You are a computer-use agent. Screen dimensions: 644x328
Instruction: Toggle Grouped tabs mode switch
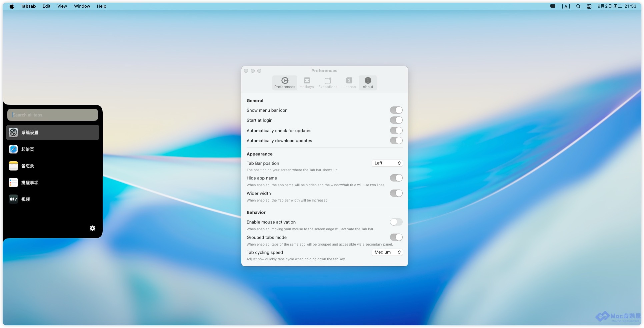click(396, 237)
